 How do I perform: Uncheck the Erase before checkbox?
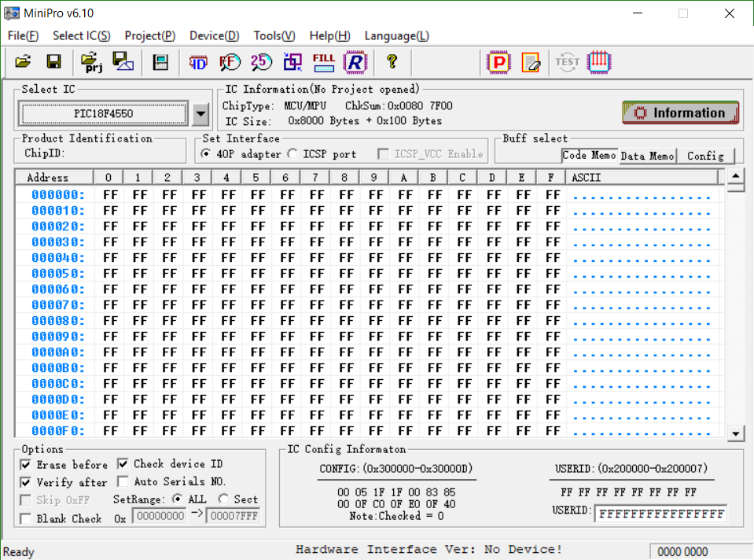coord(26,465)
